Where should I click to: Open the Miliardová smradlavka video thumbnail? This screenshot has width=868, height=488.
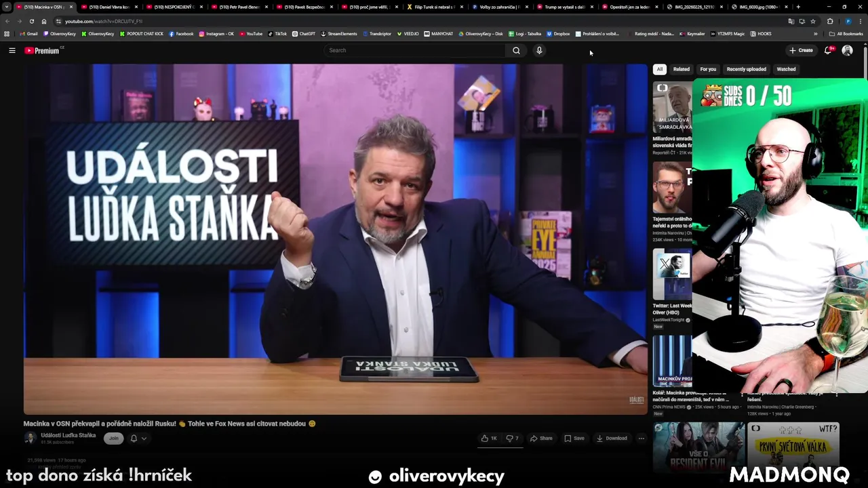pyautogui.click(x=673, y=107)
